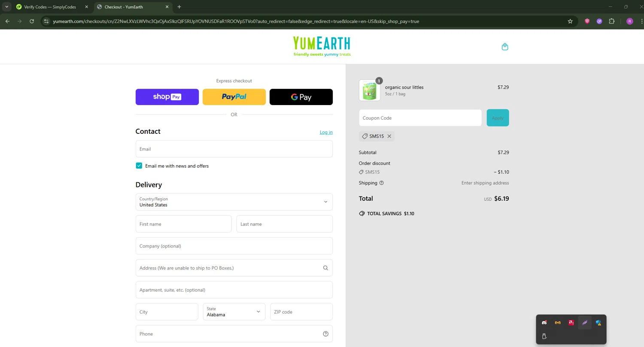644x347 pixels.
Task: Click the ZIP code field
Action: click(x=301, y=312)
